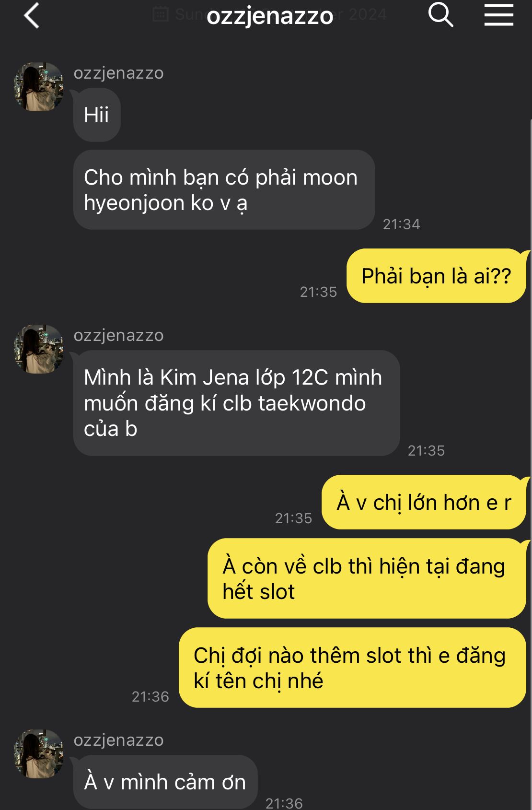Tap the calendar icon beside the date
Viewport: 532px width, 810px height.
pos(160,14)
